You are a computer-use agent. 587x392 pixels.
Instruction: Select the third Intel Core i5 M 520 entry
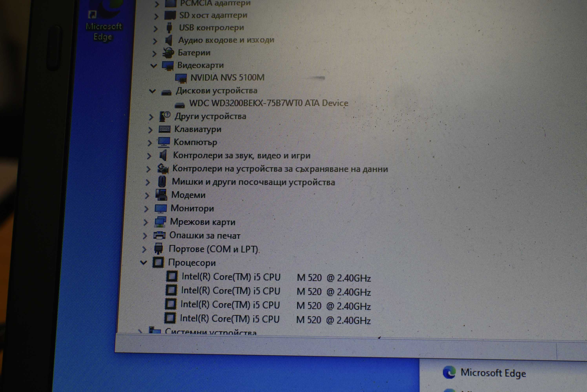275,305
